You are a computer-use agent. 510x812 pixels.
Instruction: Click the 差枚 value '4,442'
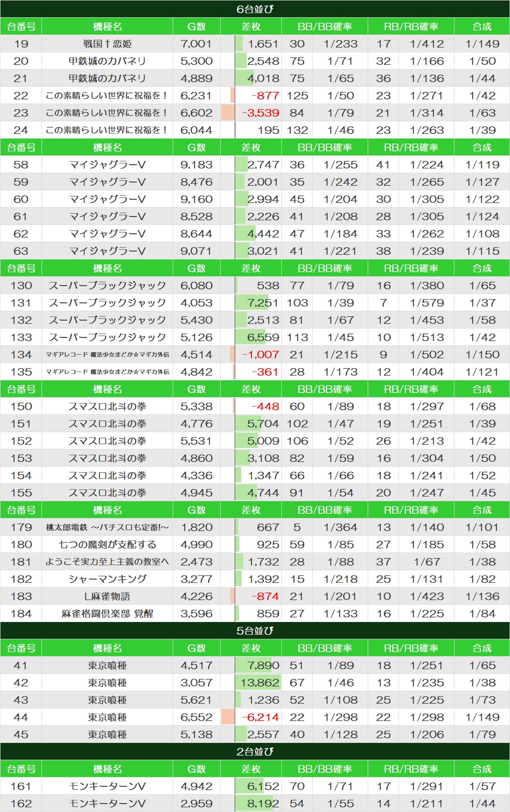point(263,234)
